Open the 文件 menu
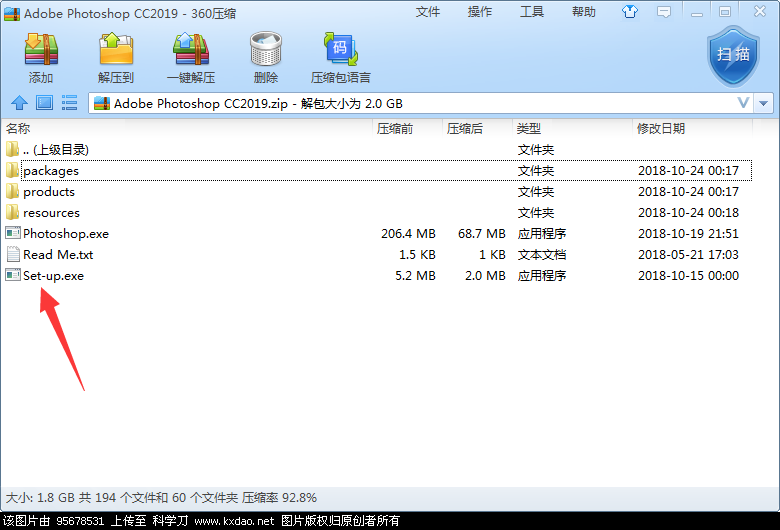780x530 pixels. pos(427,12)
